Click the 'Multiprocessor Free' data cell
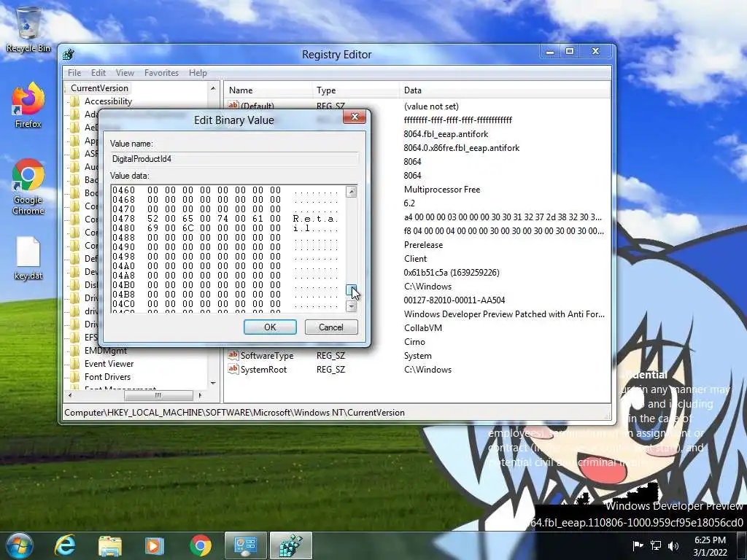Screen dimensions: 747x560 coord(442,189)
